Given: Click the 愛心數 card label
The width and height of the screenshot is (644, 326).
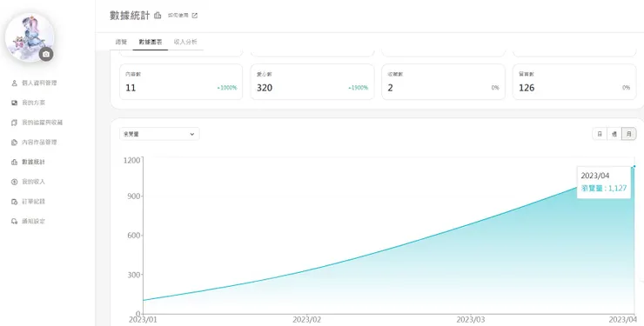Looking at the screenshot, I should 264,74.
